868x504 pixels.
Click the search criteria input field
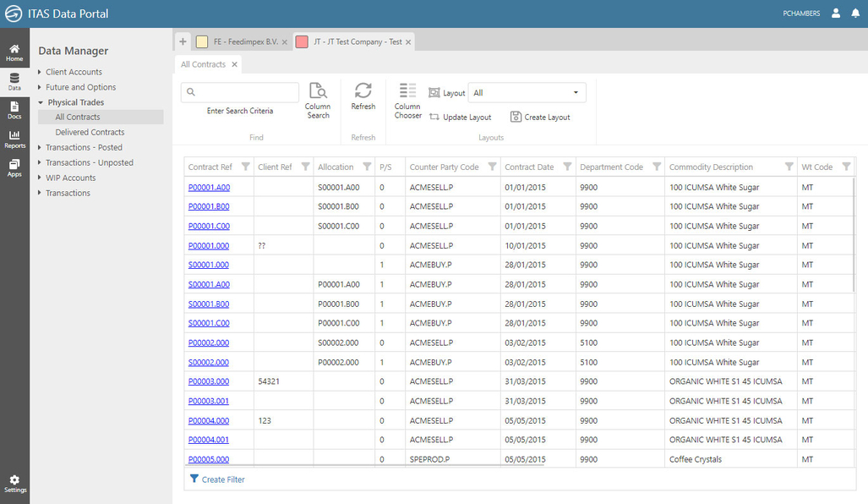(240, 92)
